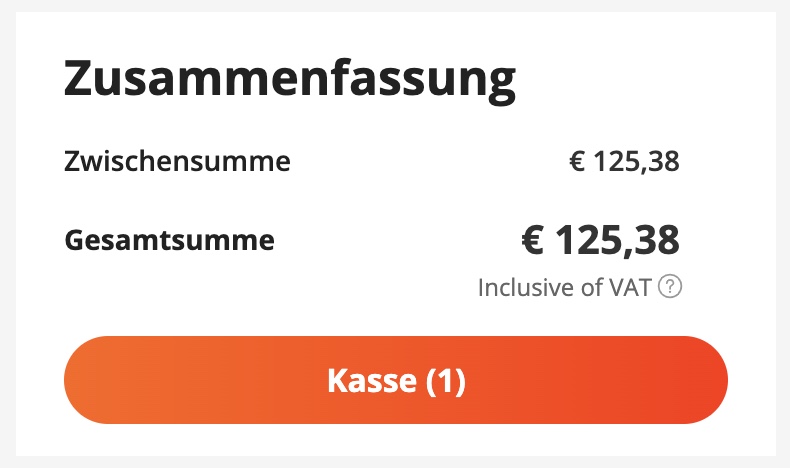This screenshot has width=790, height=468.
Task: Click the VAT help question mark icon
Action: (x=671, y=288)
